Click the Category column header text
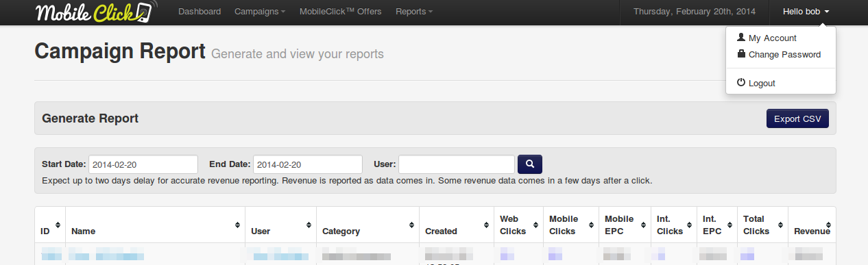The height and width of the screenshot is (265, 868). pos(341,231)
